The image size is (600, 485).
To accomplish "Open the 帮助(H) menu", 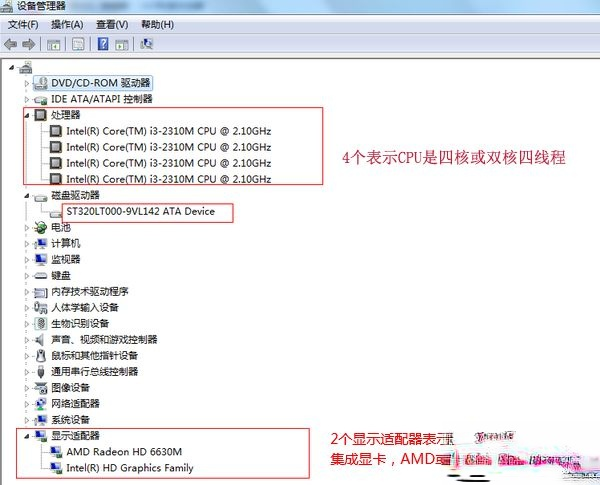I will pyautogui.click(x=157, y=24).
